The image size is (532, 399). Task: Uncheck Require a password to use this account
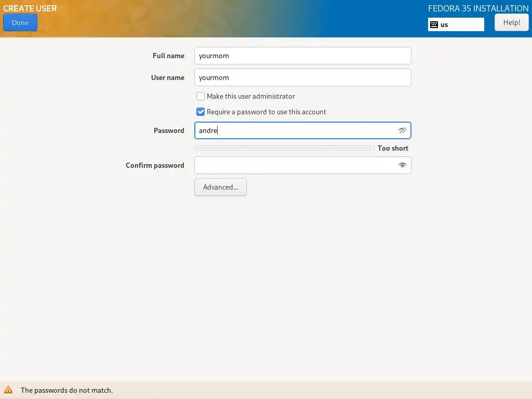pyautogui.click(x=201, y=112)
